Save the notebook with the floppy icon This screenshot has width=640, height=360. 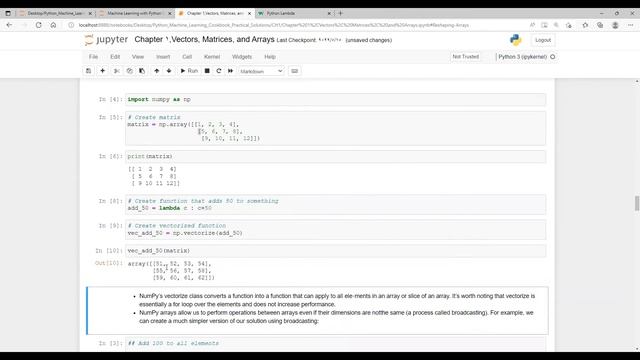(89, 71)
